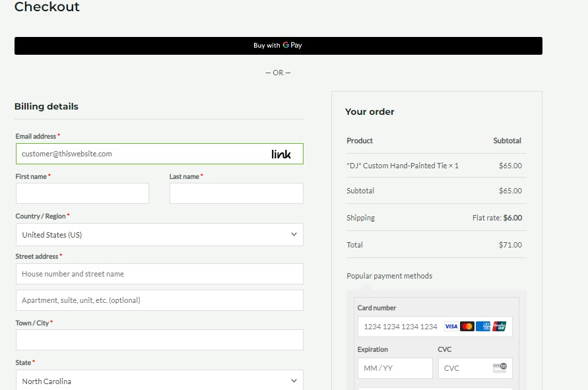Open the Country / Region dropdown
The image size is (588, 390).
coord(159,235)
